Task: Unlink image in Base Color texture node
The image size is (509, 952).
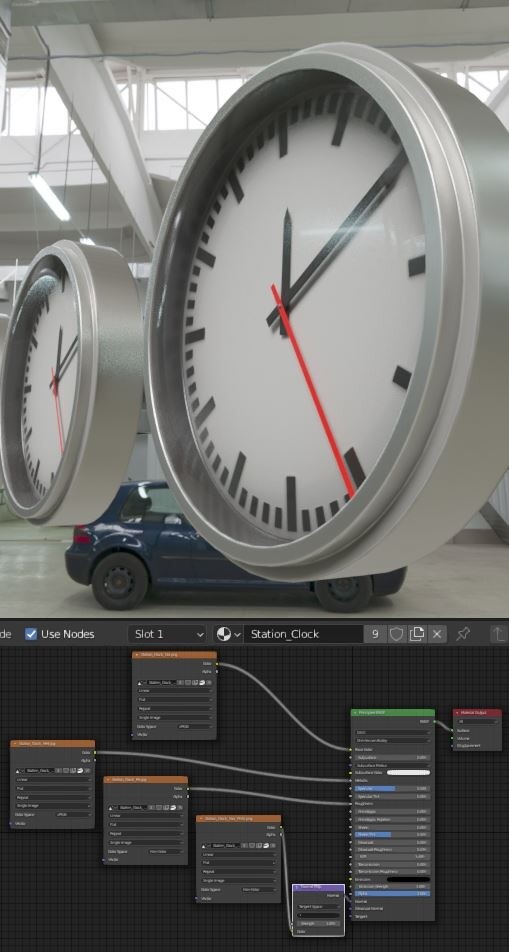Action: (x=209, y=682)
